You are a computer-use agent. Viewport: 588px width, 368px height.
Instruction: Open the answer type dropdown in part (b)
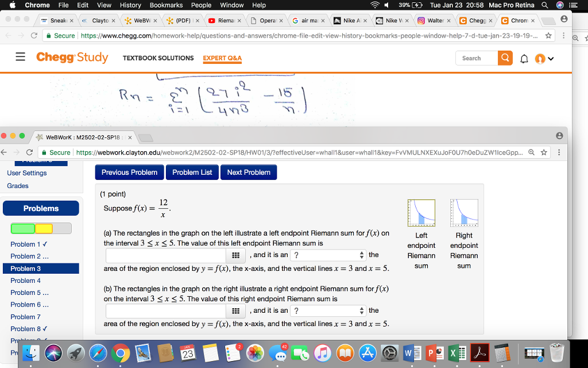click(x=327, y=310)
